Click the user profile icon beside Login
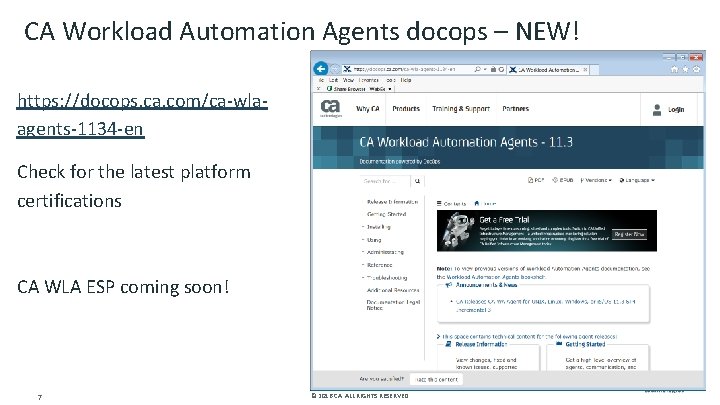Image resolution: width=720 pixels, height=405 pixels. click(657, 109)
